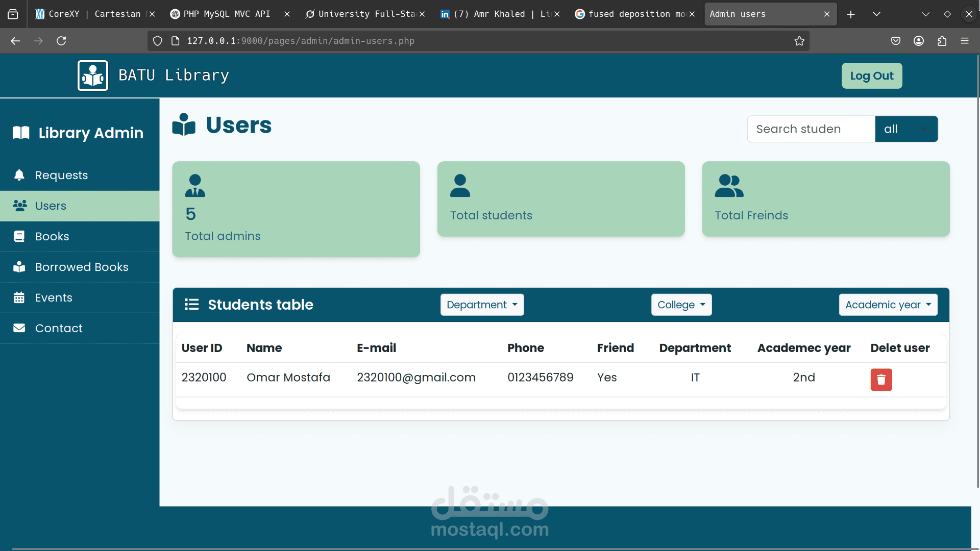
Task: Click the BATU Library logo icon
Action: (93, 76)
